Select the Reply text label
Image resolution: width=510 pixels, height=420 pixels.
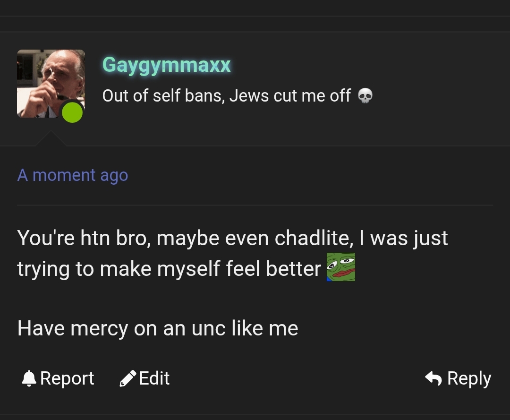click(x=469, y=379)
